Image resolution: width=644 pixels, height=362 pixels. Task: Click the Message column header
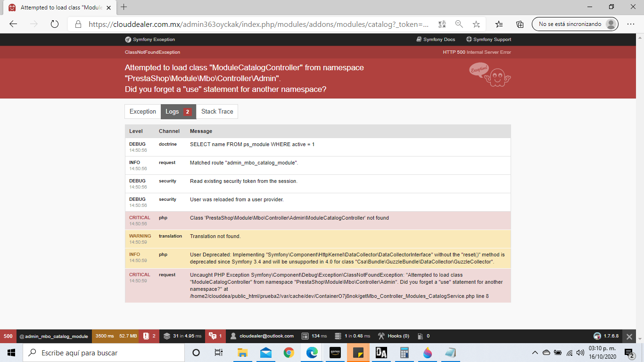(201, 131)
